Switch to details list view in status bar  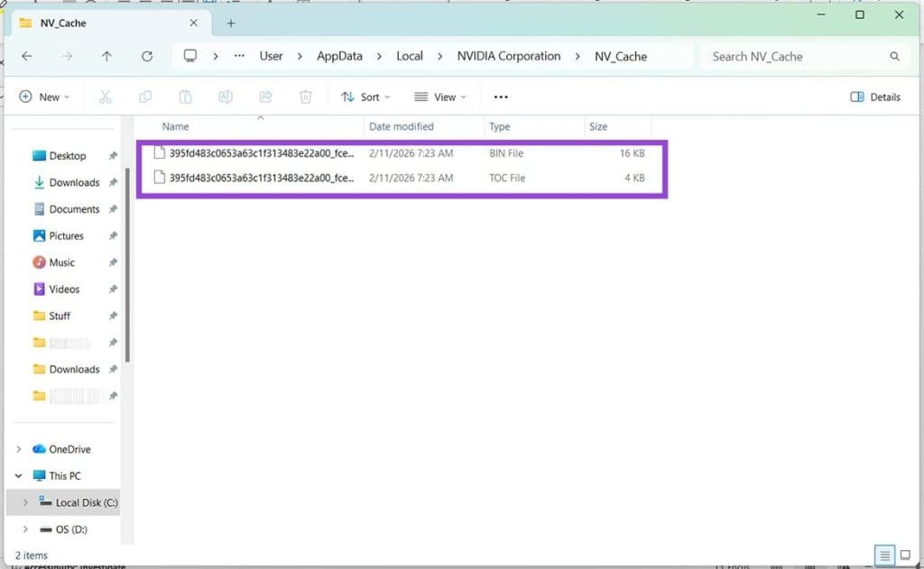[884, 555]
